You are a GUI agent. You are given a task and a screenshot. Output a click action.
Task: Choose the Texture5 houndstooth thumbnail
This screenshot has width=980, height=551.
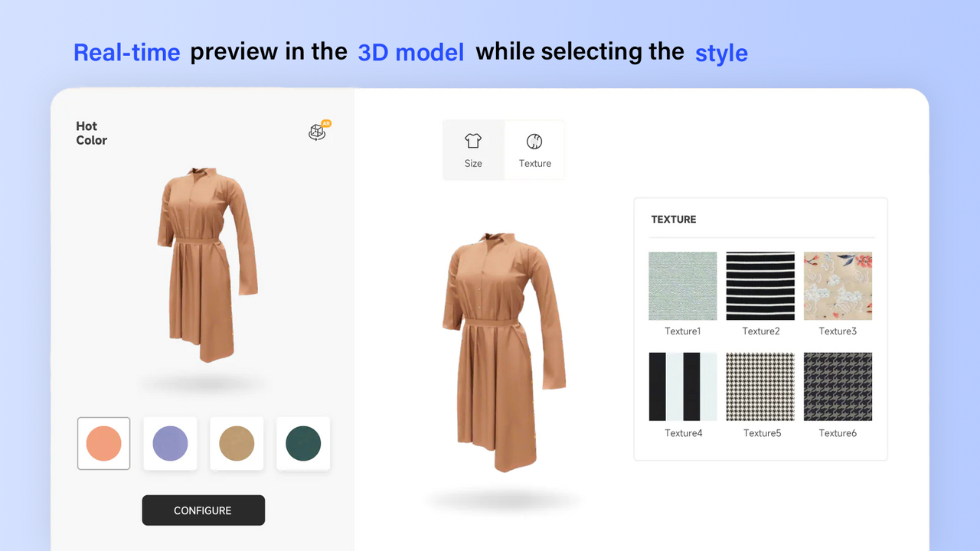coord(760,386)
